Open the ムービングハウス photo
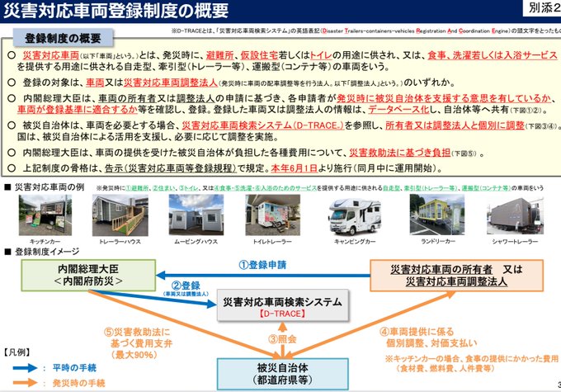Image resolution: width=561 pixels, height=392 pixels. (x=196, y=215)
